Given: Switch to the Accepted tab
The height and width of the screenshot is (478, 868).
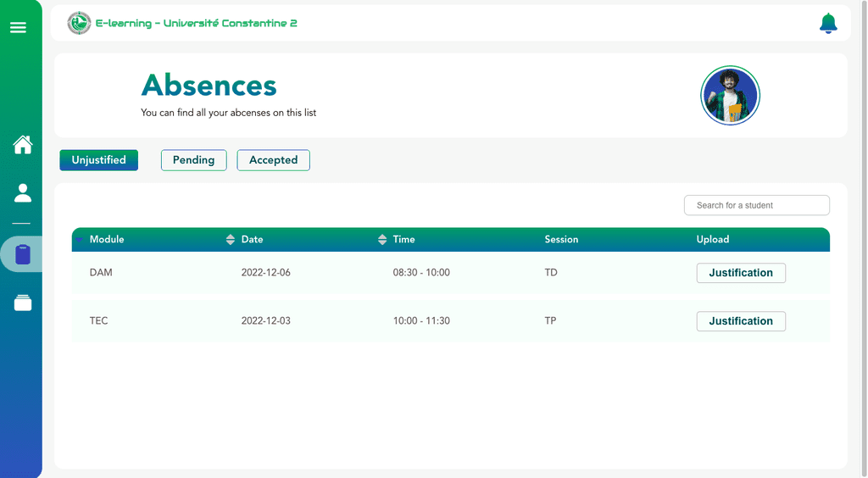Looking at the screenshot, I should tap(274, 160).
